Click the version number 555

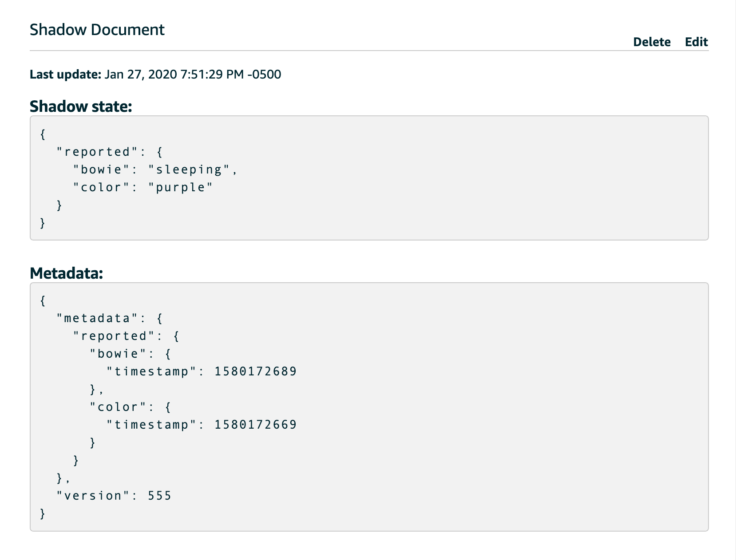click(159, 496)
